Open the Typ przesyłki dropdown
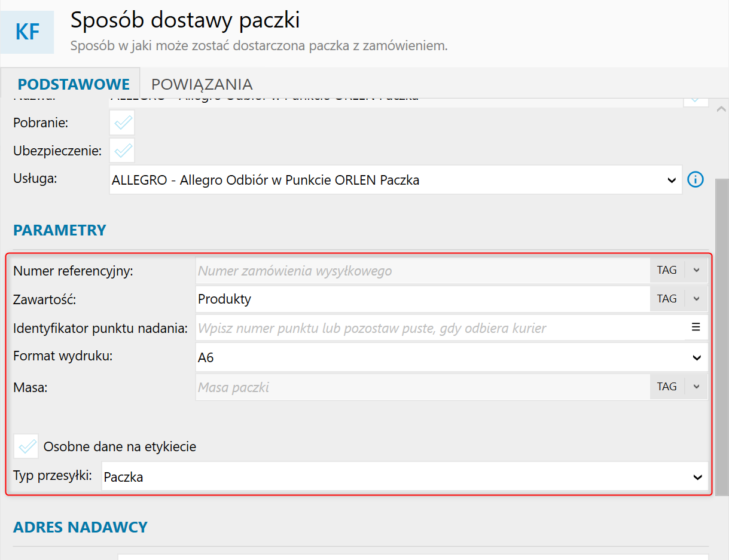 tap(696, 477)
